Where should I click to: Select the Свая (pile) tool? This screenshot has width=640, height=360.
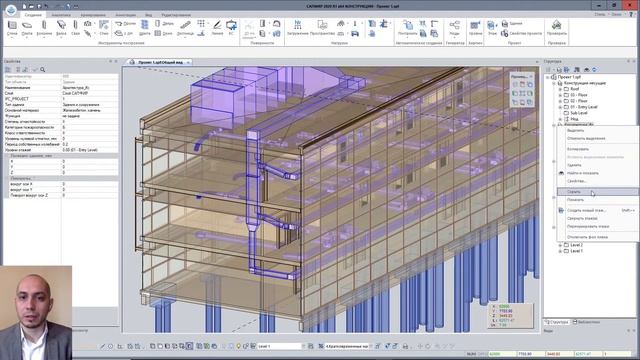[76, 28]
